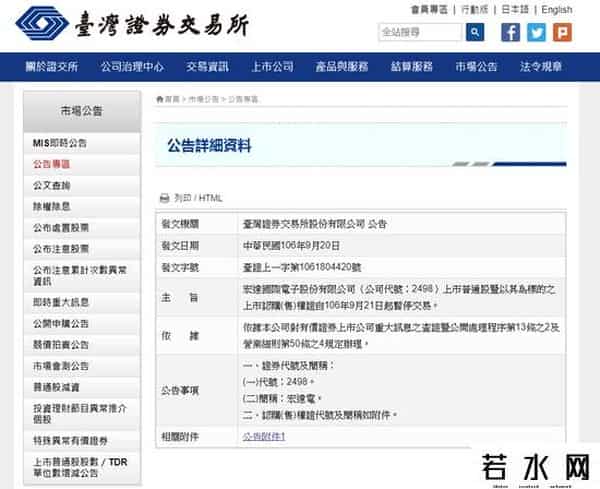Select 公布處置股票 in sidebar
Screen dimensions: 600x489
pos(82,228)
